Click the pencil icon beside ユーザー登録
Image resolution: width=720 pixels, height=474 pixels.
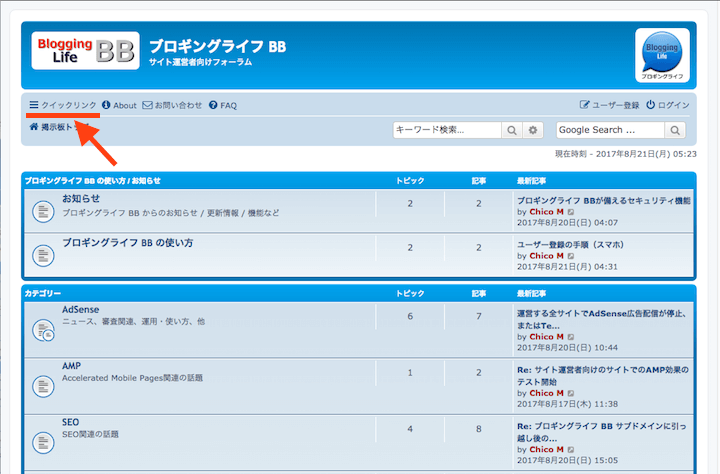pos(584,105)
